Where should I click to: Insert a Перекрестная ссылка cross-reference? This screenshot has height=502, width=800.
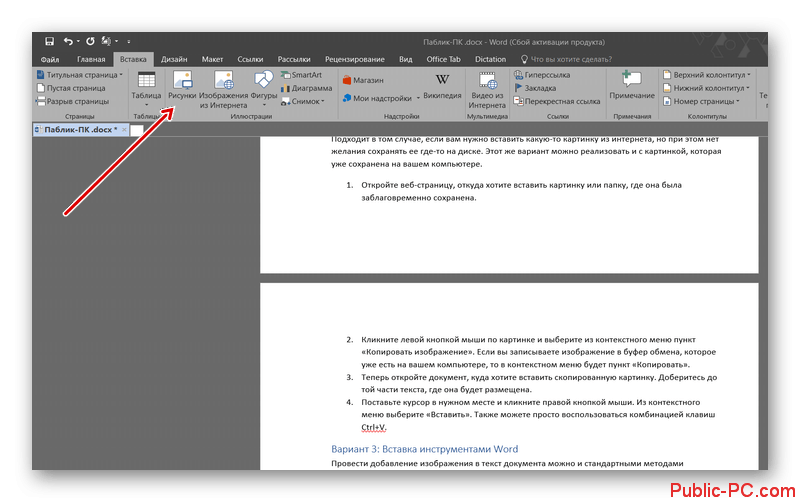[557, 102]
